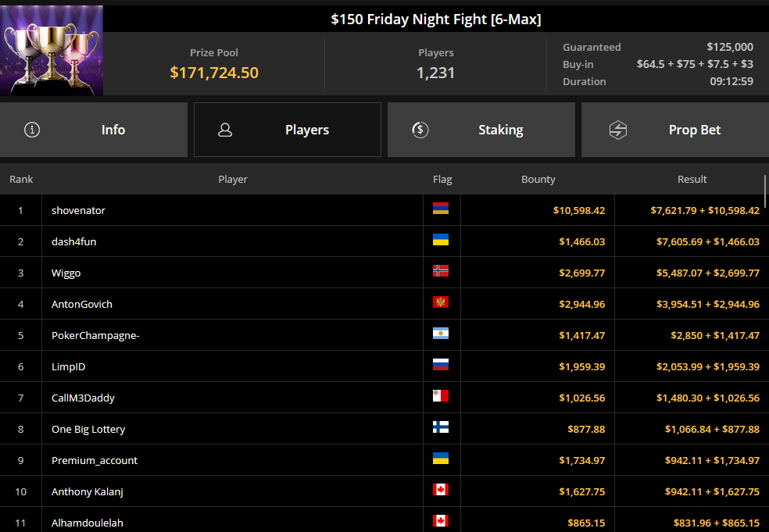Sort by the Rank column header
Screen dimensions: 769x532
tap(21, 180)
